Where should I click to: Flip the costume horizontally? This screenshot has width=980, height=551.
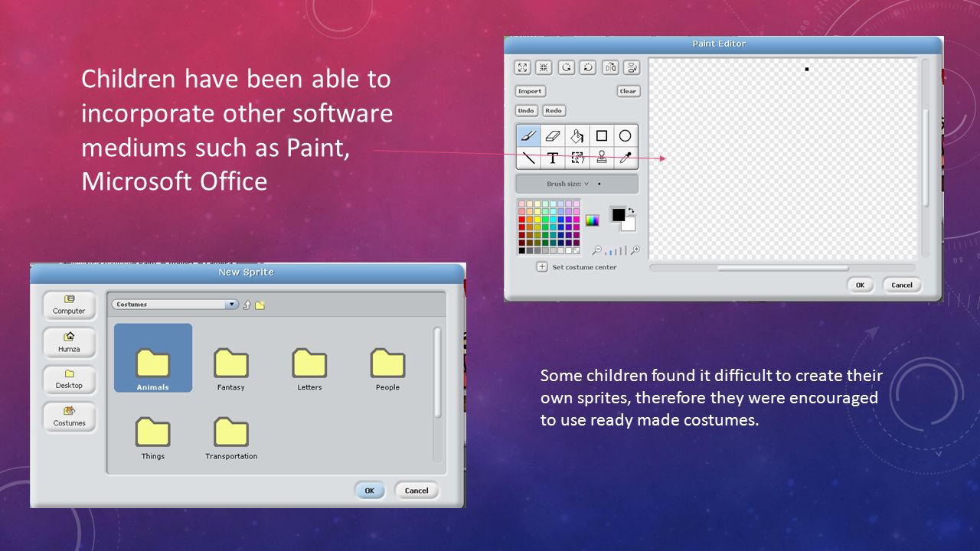610,67
